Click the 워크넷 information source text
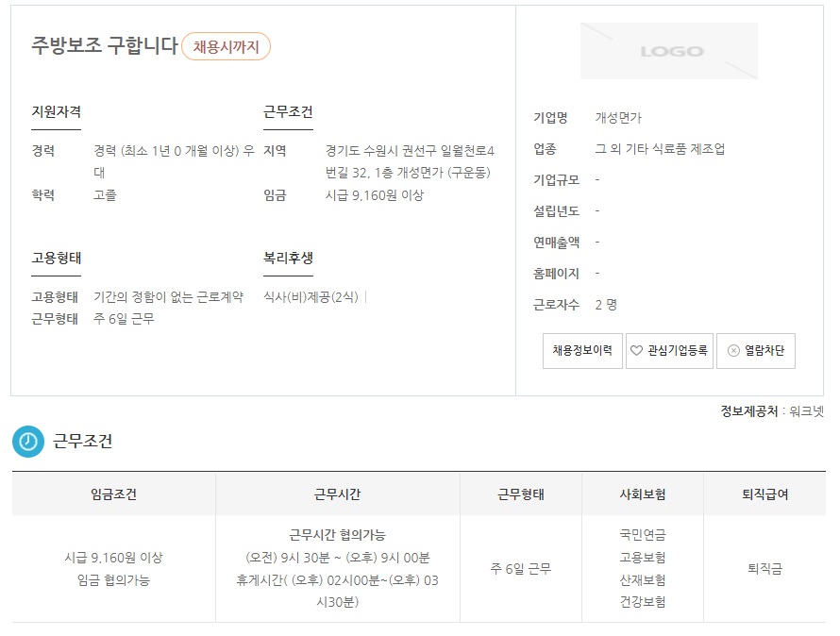The width and height of the screenshot is (840, 636). pos(807,411)
